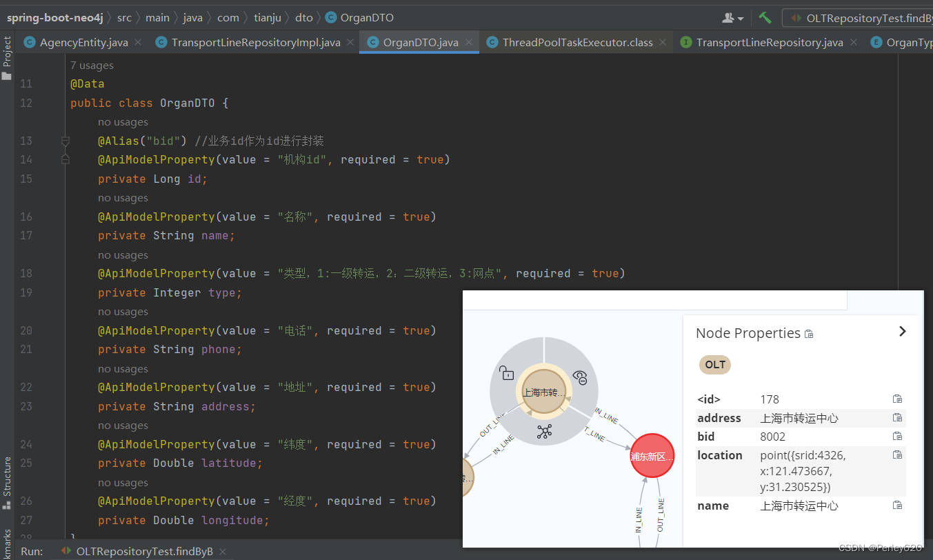Open the Structure tool window
The width and height of the screenshot is (933, 560).
point(7,483)
